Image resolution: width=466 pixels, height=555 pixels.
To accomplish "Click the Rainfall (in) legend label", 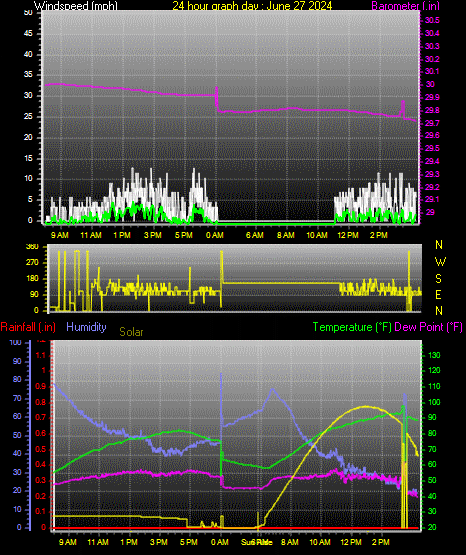I will pos(28,327).
